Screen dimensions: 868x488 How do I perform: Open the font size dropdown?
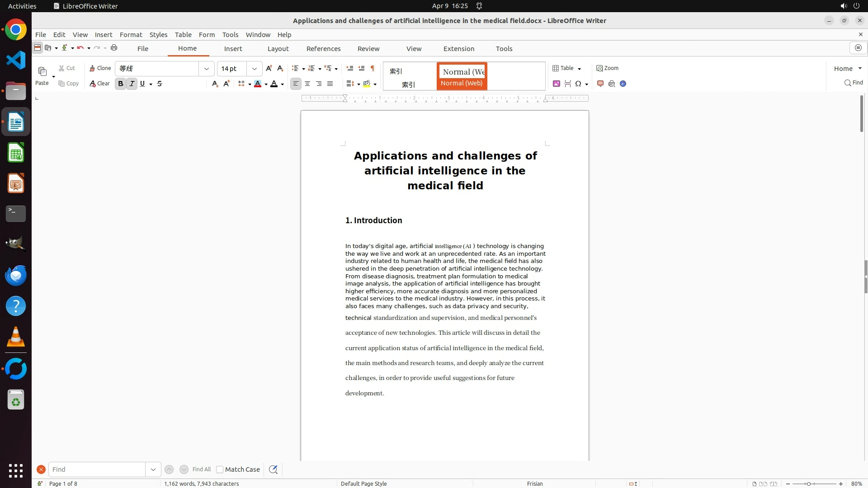(x=255, y=69)
